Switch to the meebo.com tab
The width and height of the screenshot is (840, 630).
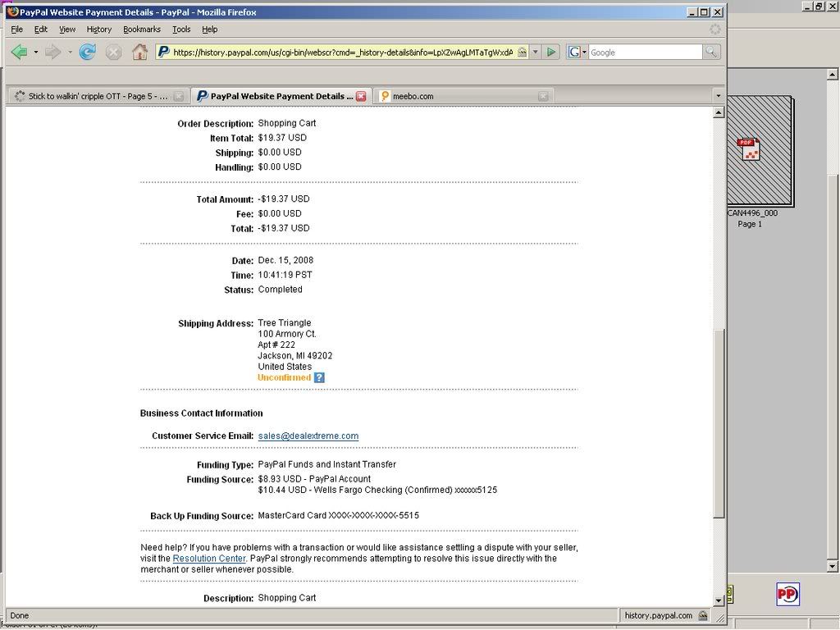pyautogui.click(x=464, y=97)
